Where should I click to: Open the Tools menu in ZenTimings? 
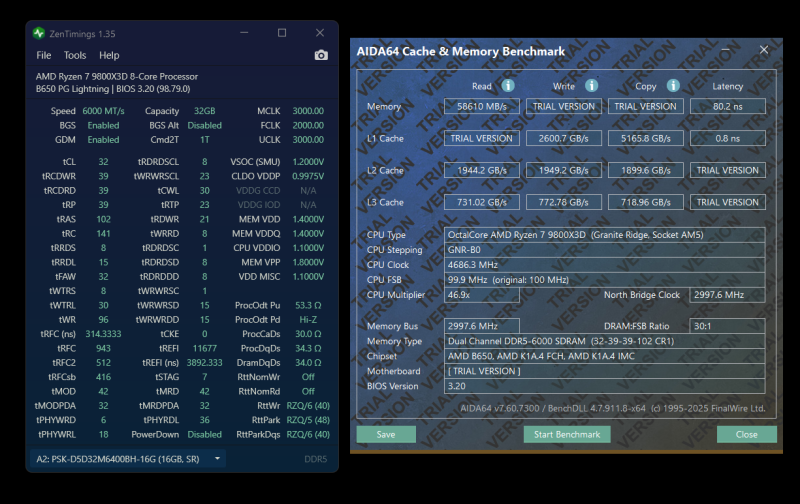[x=75, y=55]
